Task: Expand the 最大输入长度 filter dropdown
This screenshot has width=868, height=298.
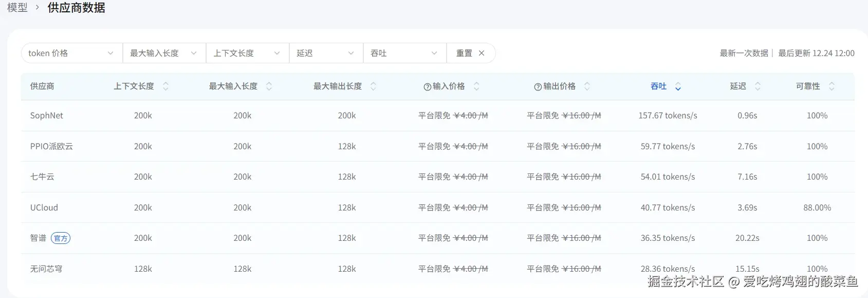Action: click(x=164, y=53)
